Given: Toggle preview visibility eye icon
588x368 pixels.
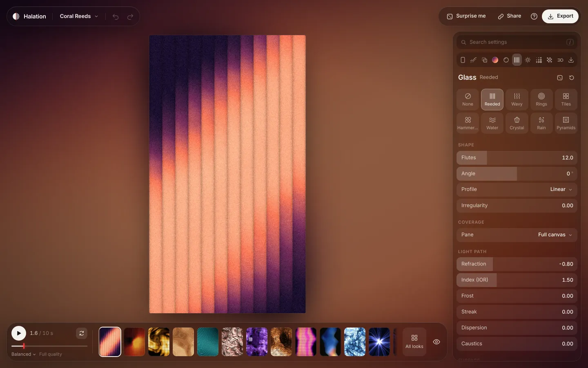Looking at the screenshot, I should tap(437, 342).
